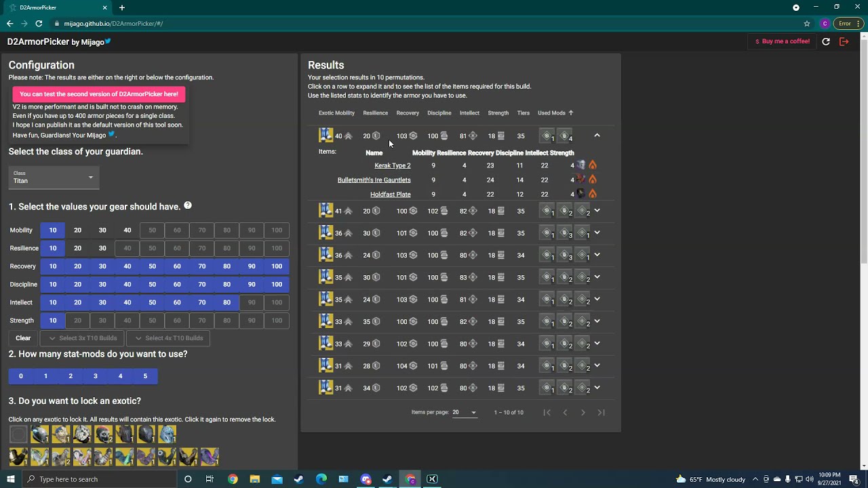Set Discipline minimum to 50
This screenshot has width=868, height=488.
152,284
